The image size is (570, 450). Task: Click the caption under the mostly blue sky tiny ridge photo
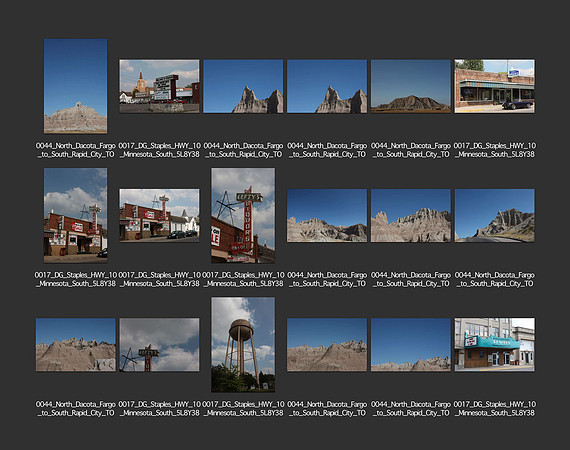tap(411, 409)
